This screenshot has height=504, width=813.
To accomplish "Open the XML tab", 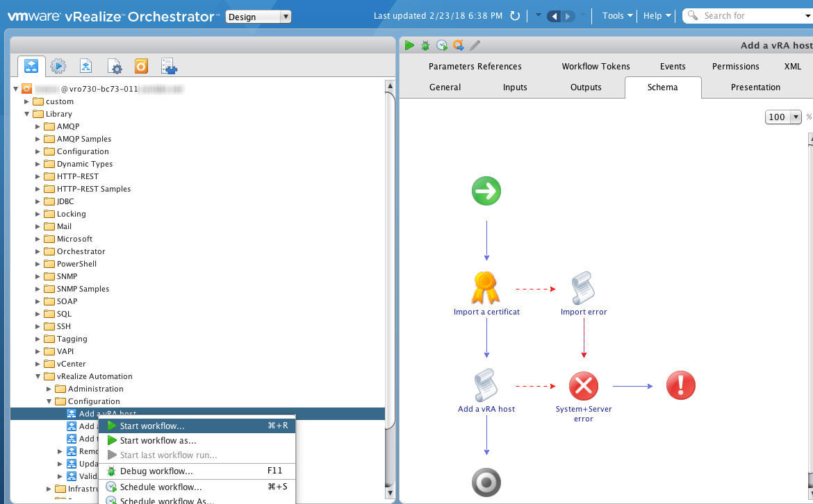I will point(792,67).
